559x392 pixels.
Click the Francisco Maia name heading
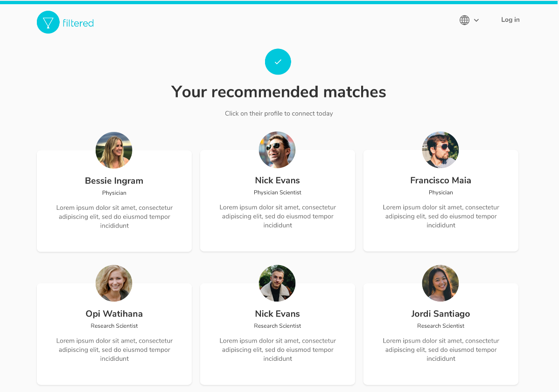(x=440, y=180)
